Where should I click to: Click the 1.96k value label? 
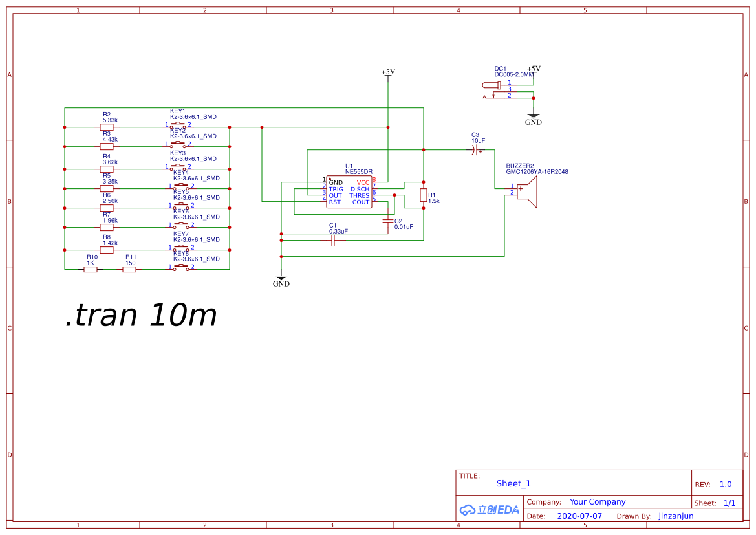pos(110,220)
